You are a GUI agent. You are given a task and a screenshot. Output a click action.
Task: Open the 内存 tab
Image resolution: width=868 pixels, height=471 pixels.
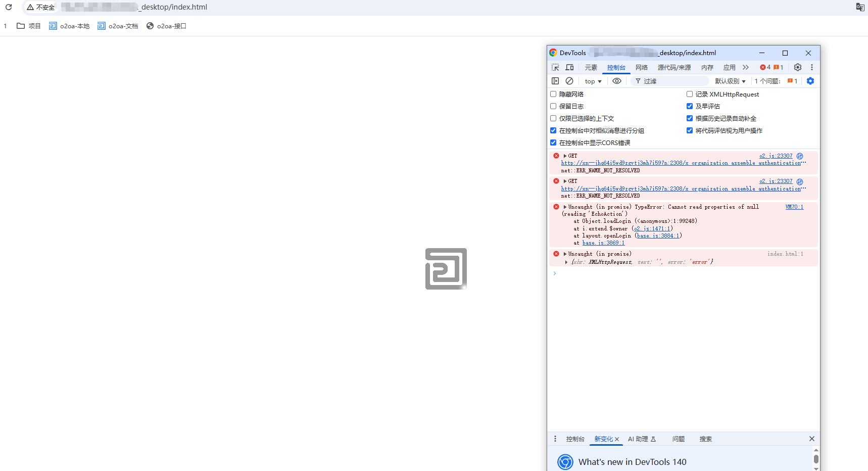[707, 67]
